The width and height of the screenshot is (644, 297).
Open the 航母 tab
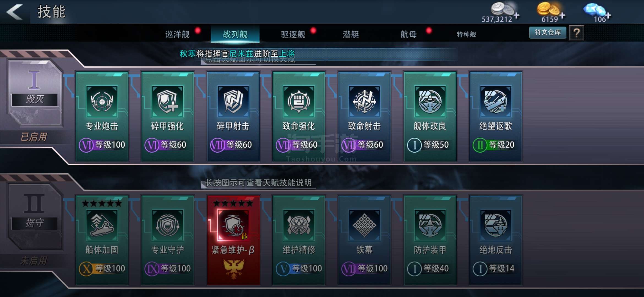(408, 34)
